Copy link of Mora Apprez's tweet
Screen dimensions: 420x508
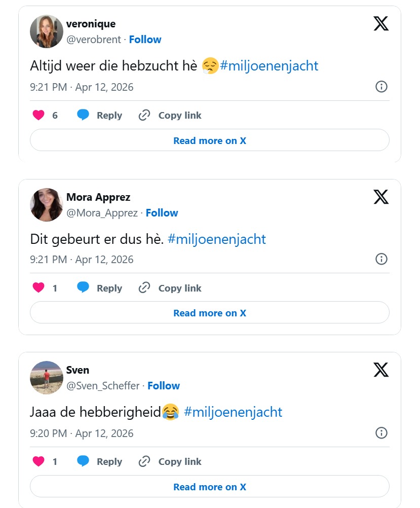pyautogui.click(x=170, y=288)
